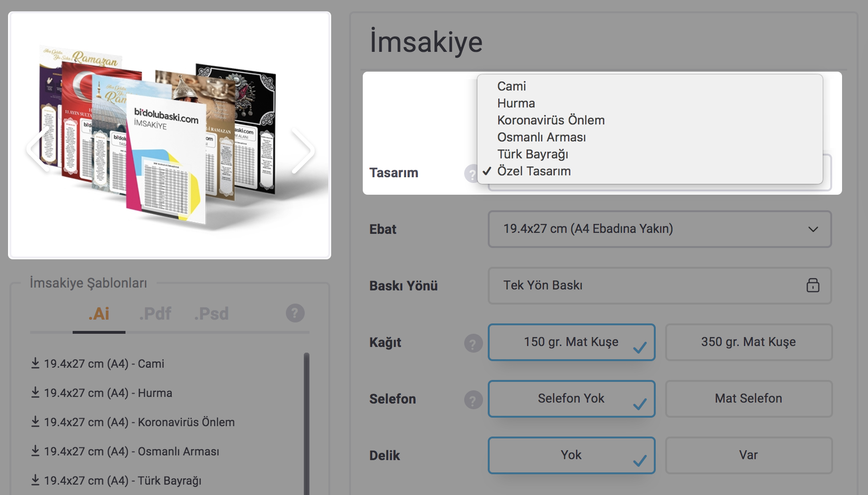Screen dimensions: 868x495
Task: Choose the Selefon Yok option
Action: click(x=571, y=399)
